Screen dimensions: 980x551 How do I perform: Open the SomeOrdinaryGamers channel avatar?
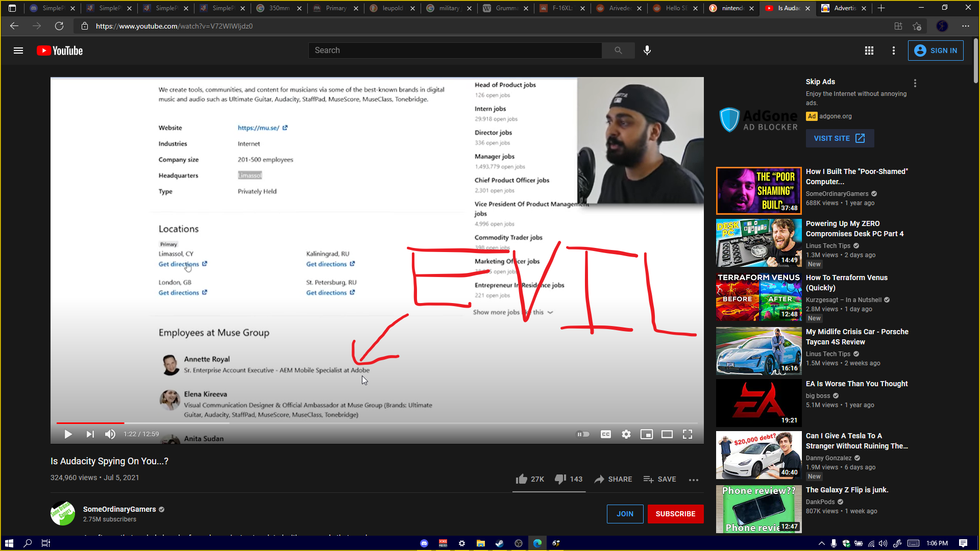click(63, 513)
